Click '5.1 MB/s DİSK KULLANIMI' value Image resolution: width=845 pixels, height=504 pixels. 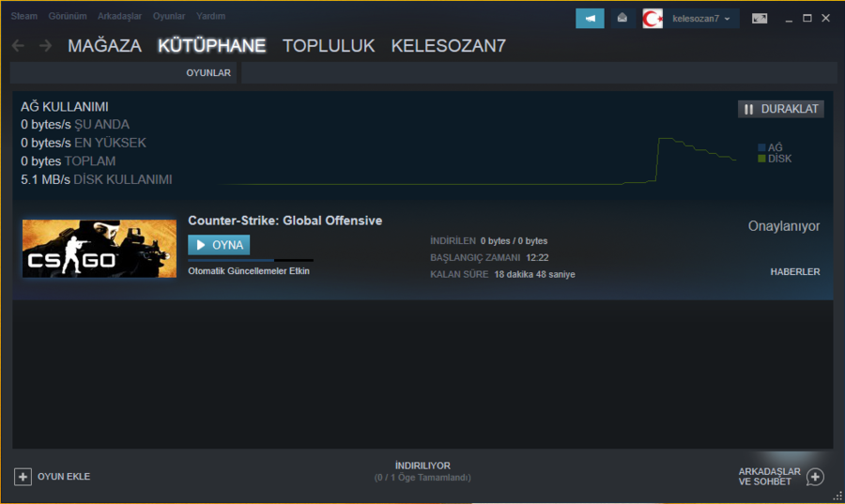click(97, 180)
